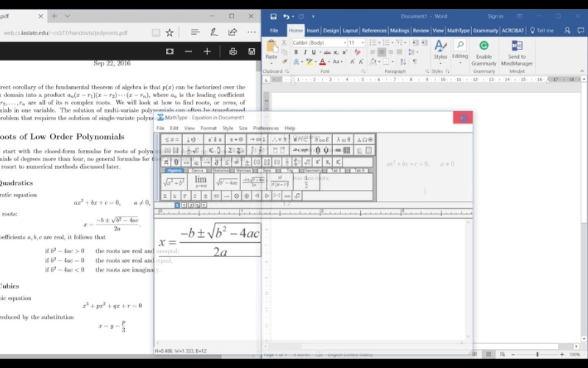
Task: Print the PDF using the printer icon
Action: pyautogui.click(x=233, y=52)
